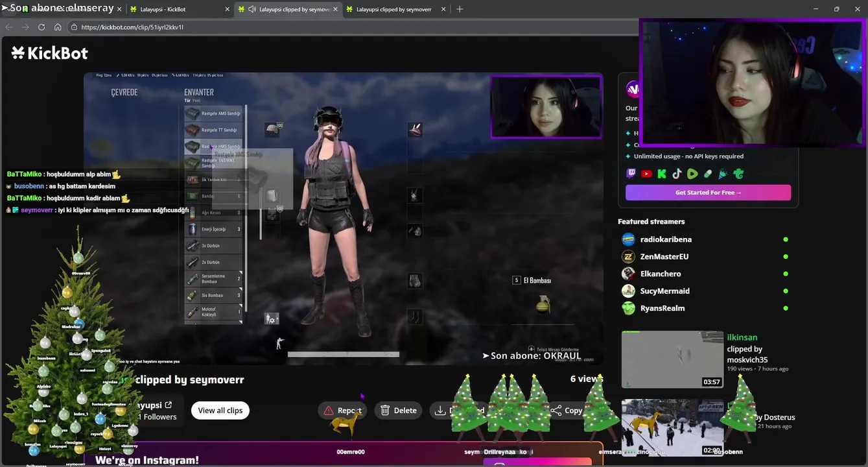
Task: Open a new tab with plus icon
Action: 460,9
